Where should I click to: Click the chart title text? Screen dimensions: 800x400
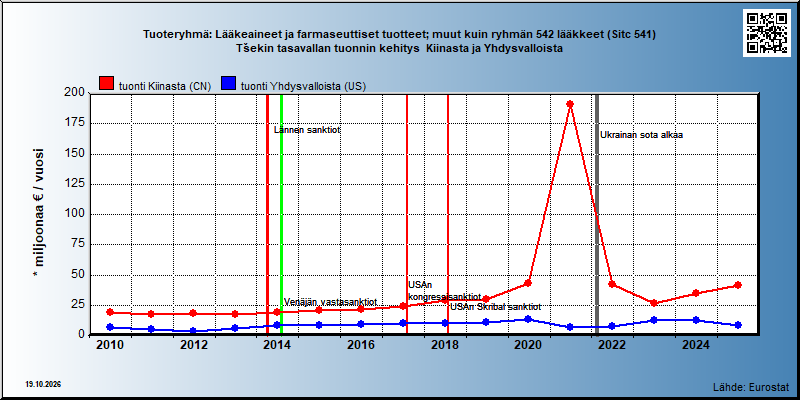pyautogui.click(x=399, y=42)
